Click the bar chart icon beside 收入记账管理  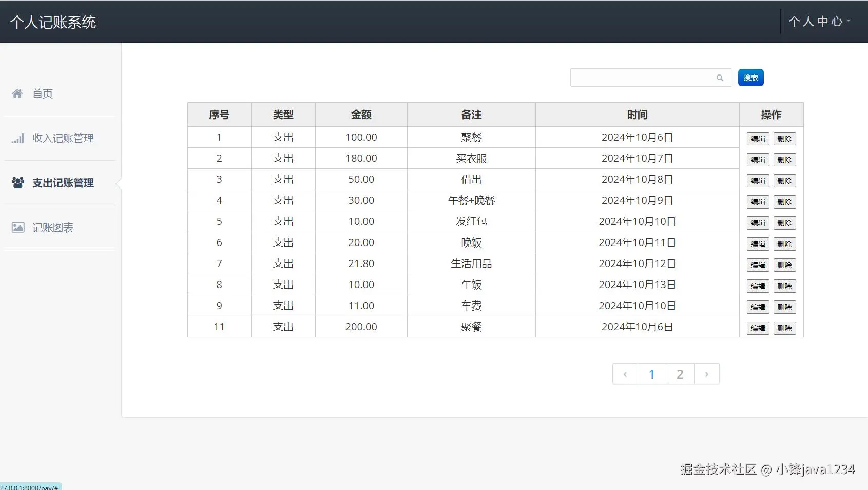tap(18, 138)
